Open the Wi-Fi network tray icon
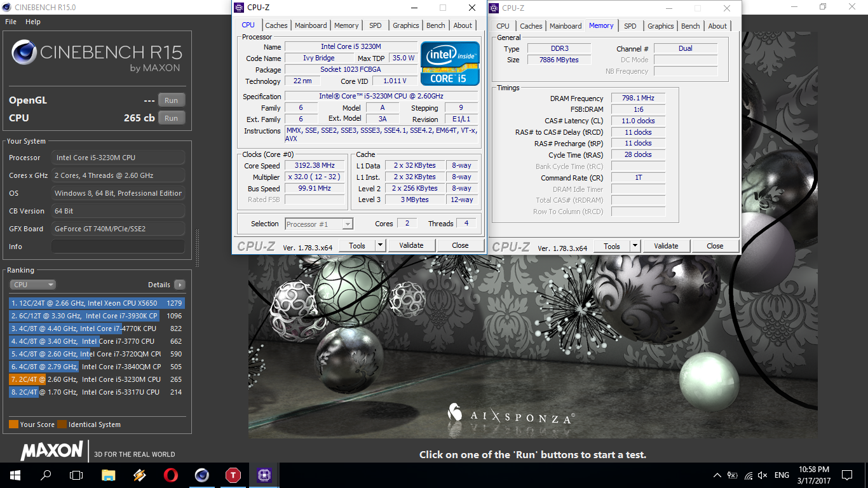This screenshot has width=868, height=488. coord(749,475)
